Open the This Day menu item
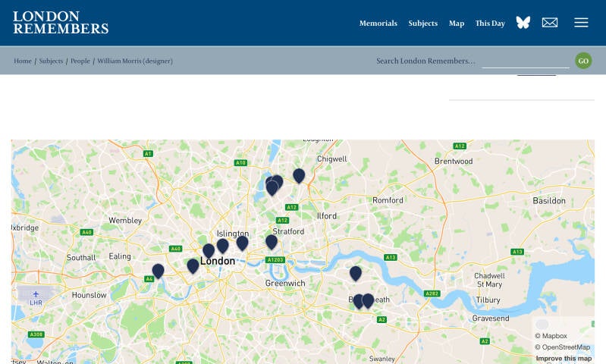This screenshot has height=364, width=606. (490, 24)
